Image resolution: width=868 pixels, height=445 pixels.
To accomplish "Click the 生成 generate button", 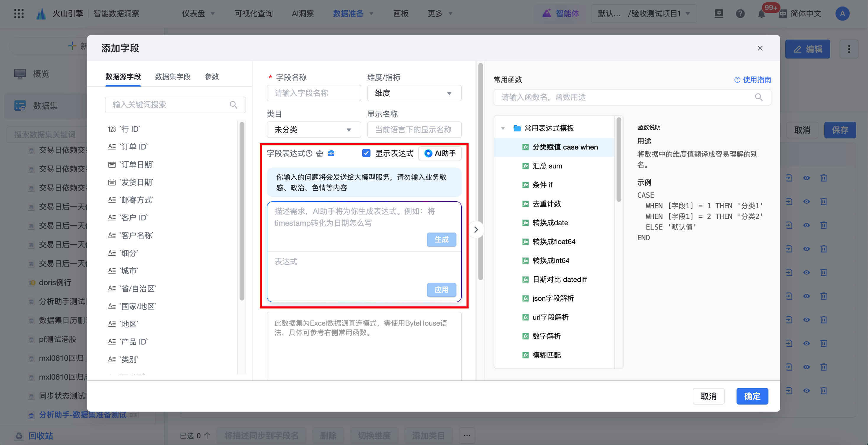I will click(441, 240).
